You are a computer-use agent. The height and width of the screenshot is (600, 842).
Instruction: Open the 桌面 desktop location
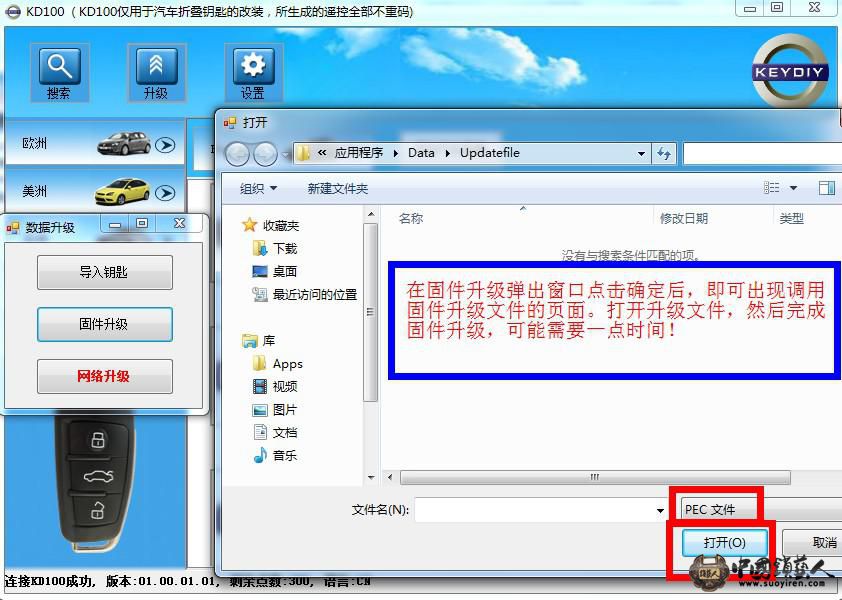click(x=274, y=272)
